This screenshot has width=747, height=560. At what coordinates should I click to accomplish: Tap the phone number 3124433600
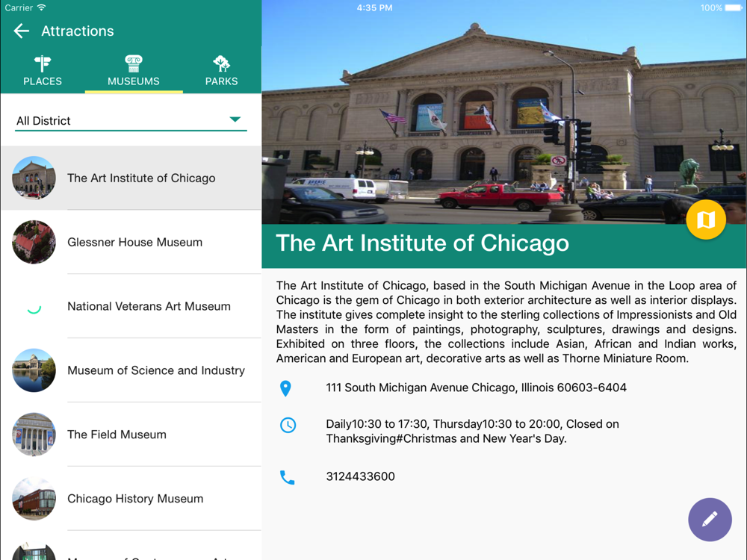click(360, 476)
